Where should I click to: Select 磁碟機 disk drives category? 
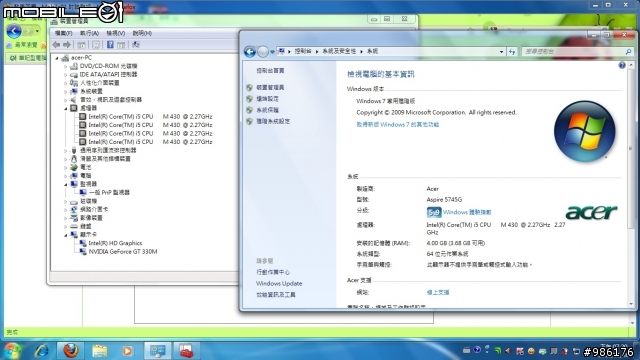click(x=89, y=201)
